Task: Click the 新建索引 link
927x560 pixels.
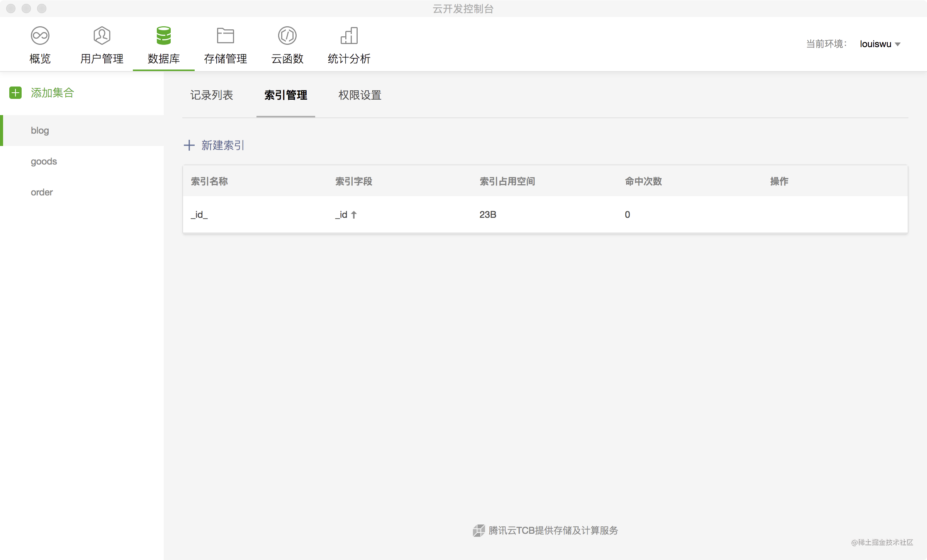Action: [223, 145]
